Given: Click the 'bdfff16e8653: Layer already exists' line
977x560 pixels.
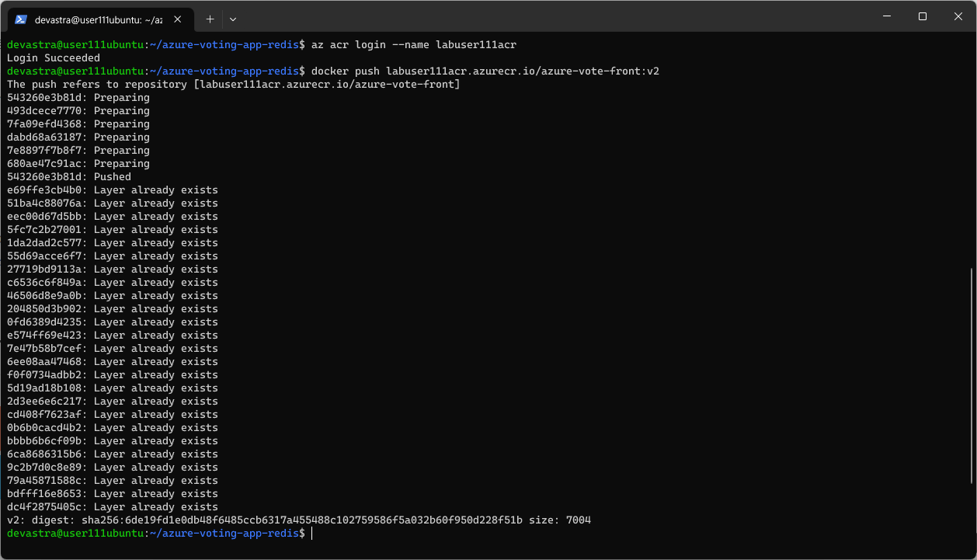Looking at the screenshot, I should [x=113, y=493].
